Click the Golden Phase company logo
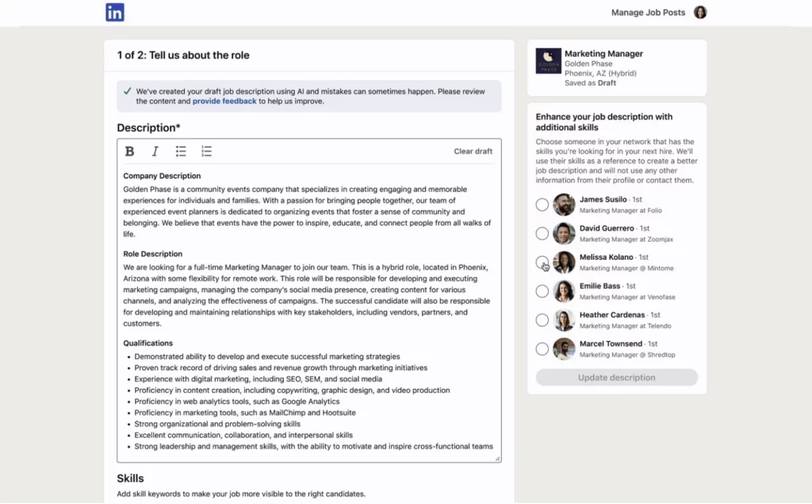The image size is (812, 504). pos(549,61)
